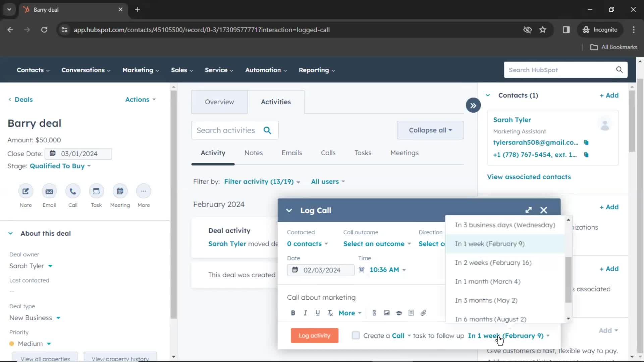
Task: Choose Select an outcome dropdown
Action: click(x=377, y=244)
